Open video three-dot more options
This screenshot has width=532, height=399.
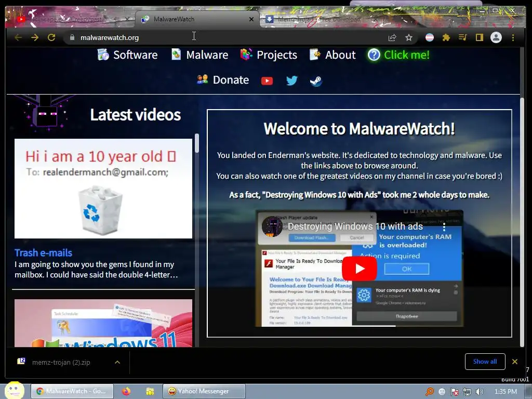coord(444,227)
